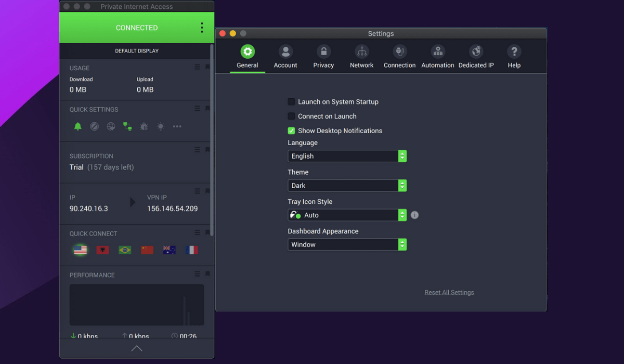Open the Dashboard Appearance dropdown showing Window
This screenshot has width=624, height=364.
click(347, 244)
